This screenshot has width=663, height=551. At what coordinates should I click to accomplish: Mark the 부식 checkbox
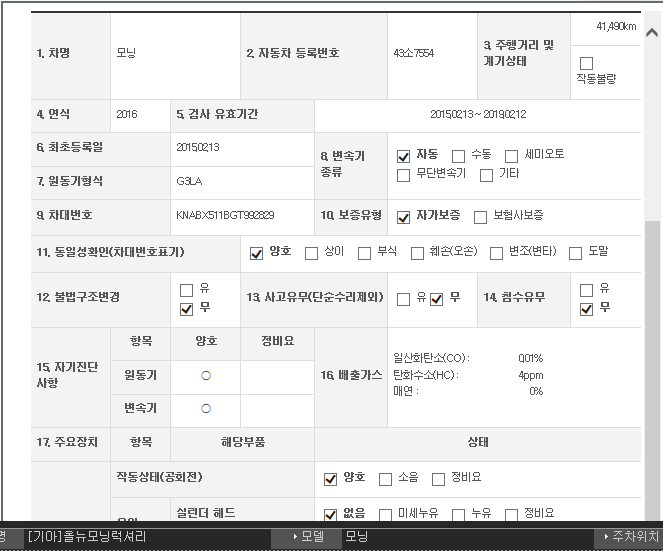click(x=364, y=253)
